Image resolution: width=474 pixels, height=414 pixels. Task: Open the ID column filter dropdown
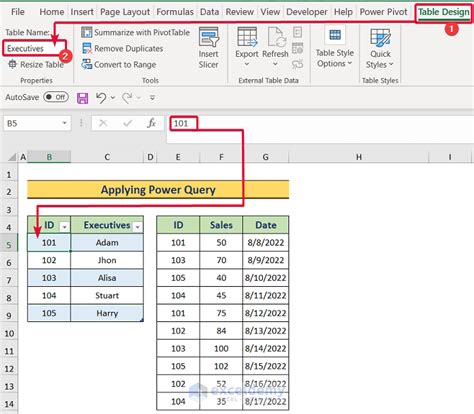pyautogui.click(x=65, y=227)
